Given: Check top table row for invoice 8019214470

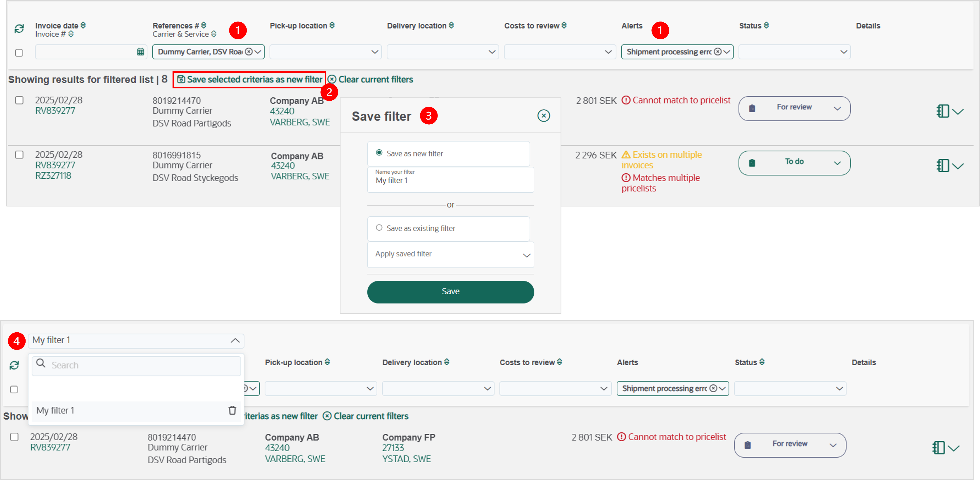Looking at the screenshot, I should pos(19,100).
